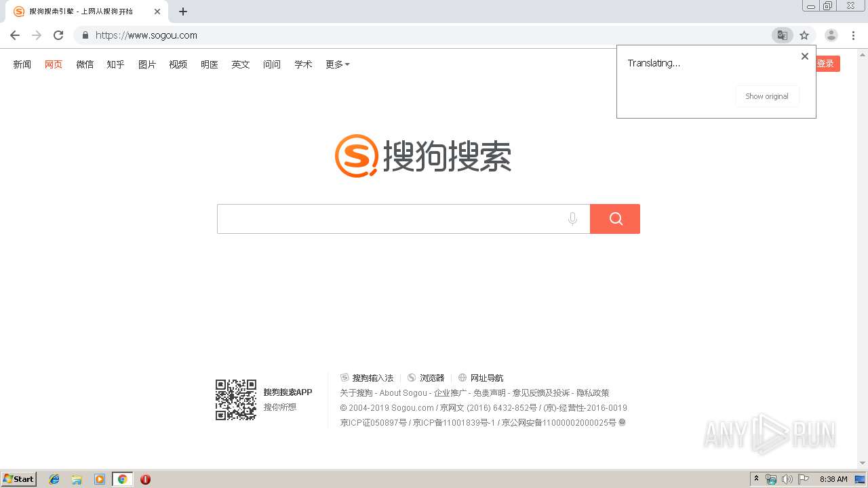The image size is (868, 488).
Task: Click the Chrome taskbar button
Action: point(122,479)
